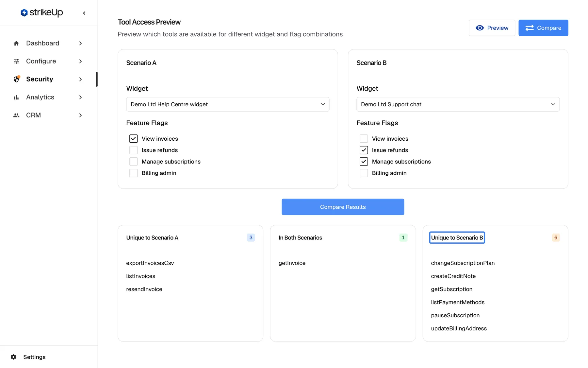
Task: Click the Analytics bar chart icon
Action: [16, 97]
